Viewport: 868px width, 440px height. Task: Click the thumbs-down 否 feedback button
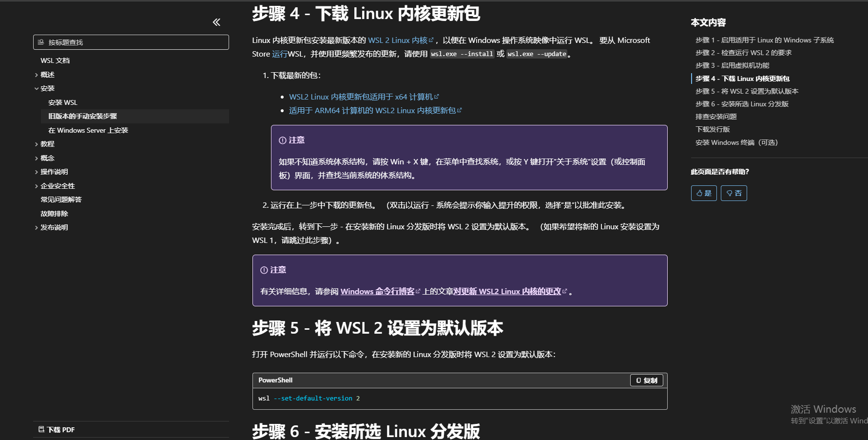733,193
